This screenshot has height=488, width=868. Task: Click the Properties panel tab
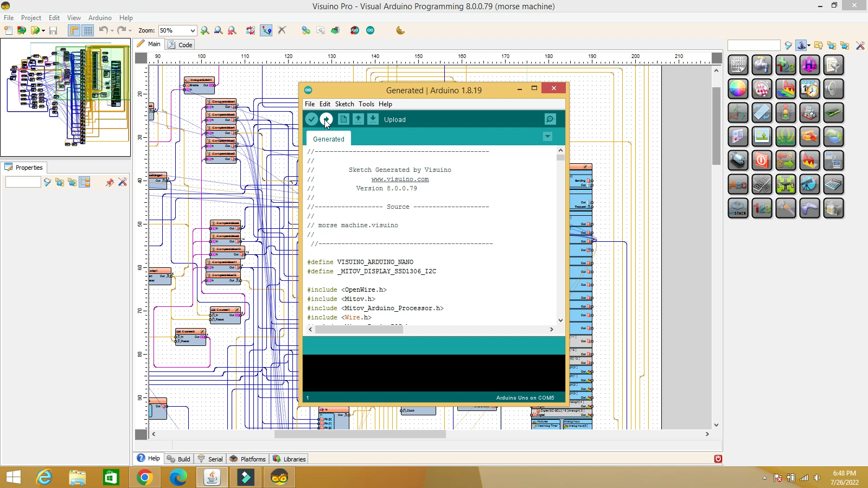coord(24,168)
